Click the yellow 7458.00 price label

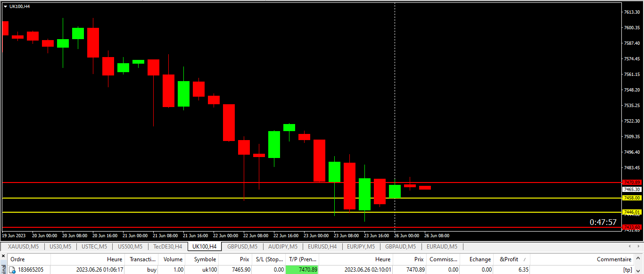coord(632,198)
